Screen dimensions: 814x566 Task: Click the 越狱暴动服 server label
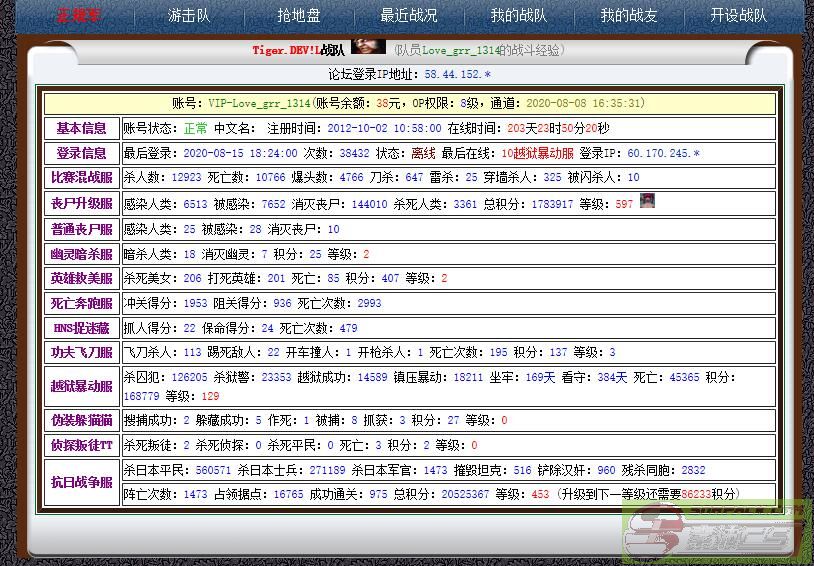click(81, 386)
